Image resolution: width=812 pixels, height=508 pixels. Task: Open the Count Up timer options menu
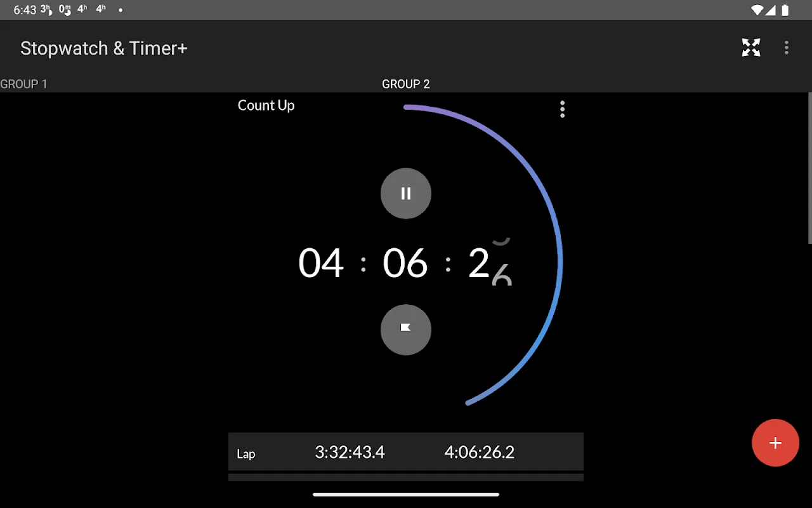562,109
